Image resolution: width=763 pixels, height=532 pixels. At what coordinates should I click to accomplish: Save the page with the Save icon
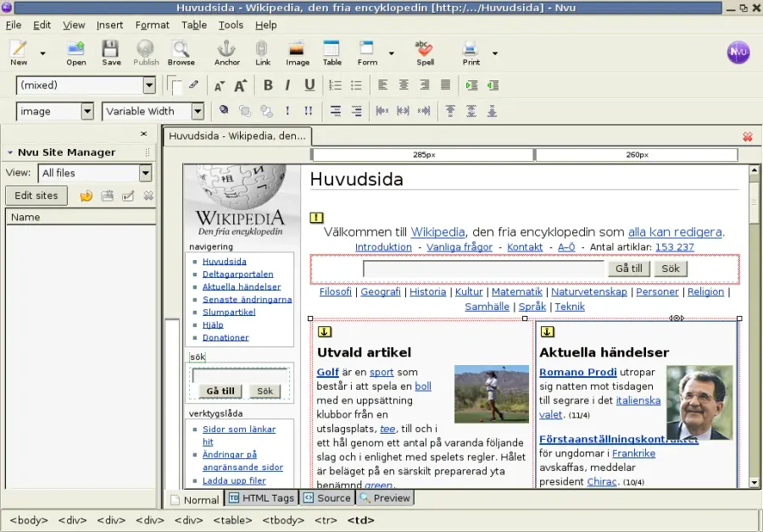click(111, 53)
